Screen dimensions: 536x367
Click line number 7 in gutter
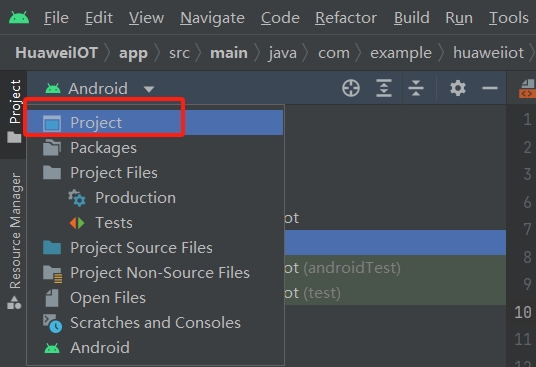coord(527,229)
